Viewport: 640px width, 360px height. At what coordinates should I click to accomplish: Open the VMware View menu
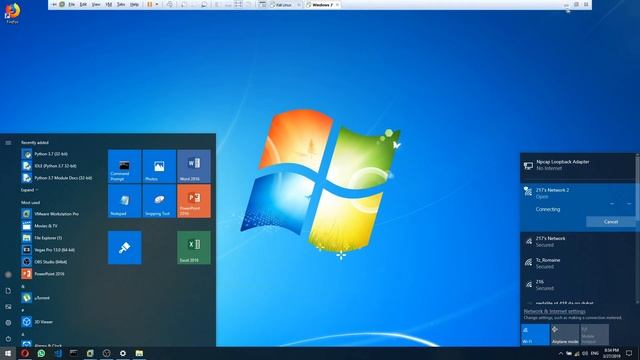(x=96, y=4)
